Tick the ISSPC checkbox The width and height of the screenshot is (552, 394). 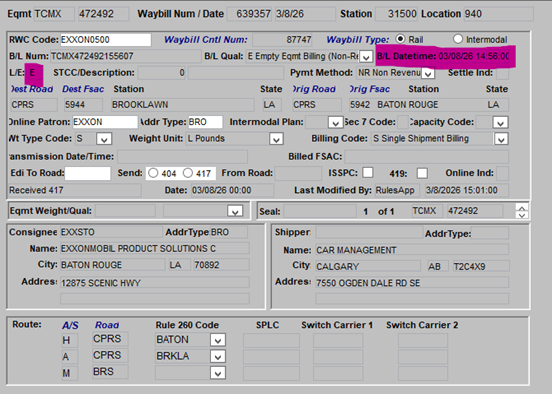[368, 173]
